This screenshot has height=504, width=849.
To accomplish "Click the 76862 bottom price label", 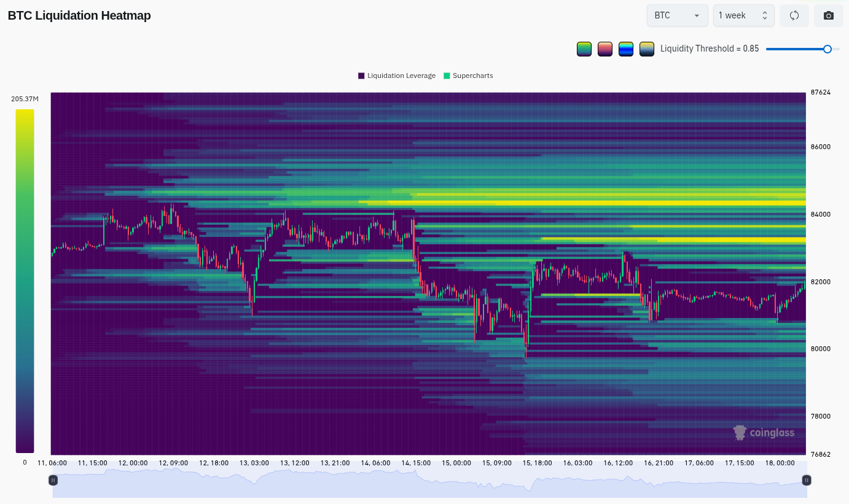I will coord(820,454).
